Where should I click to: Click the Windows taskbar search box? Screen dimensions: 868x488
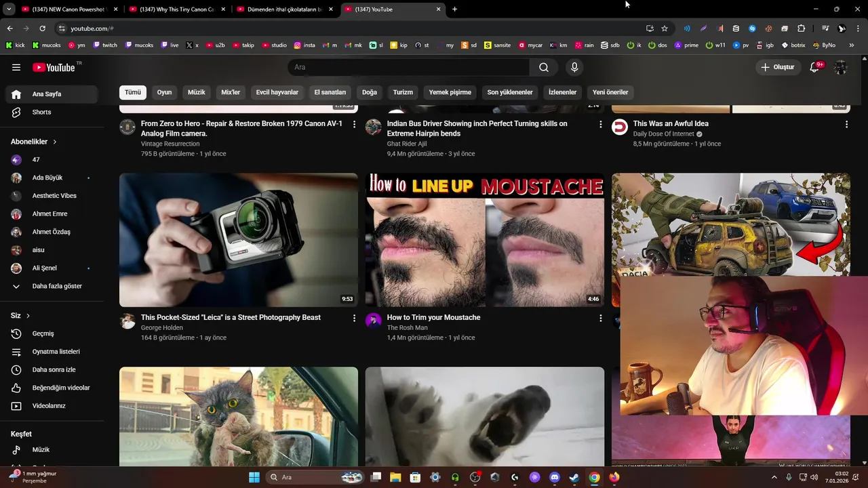314,477
